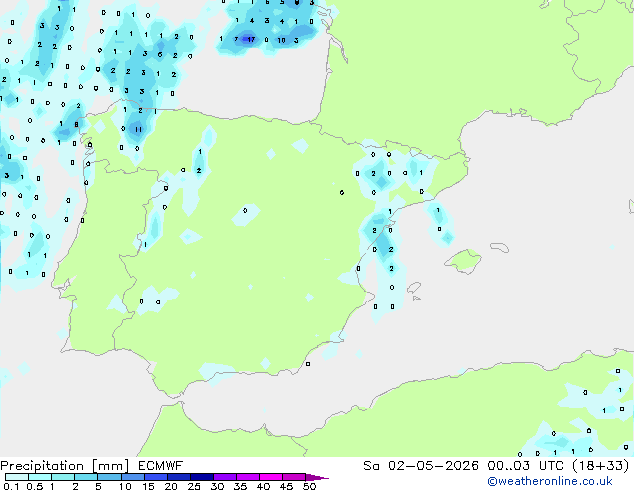Click the legend label '50'
The width and height of the screenshot is (634, 490).
pos(309,486)
